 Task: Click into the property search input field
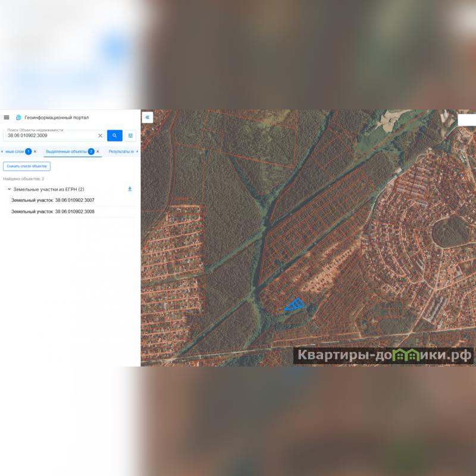point(51,136)
